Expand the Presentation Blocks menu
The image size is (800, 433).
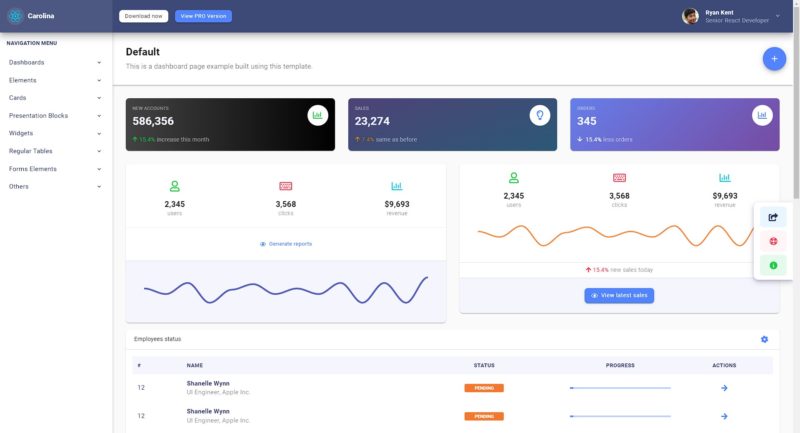56,115
